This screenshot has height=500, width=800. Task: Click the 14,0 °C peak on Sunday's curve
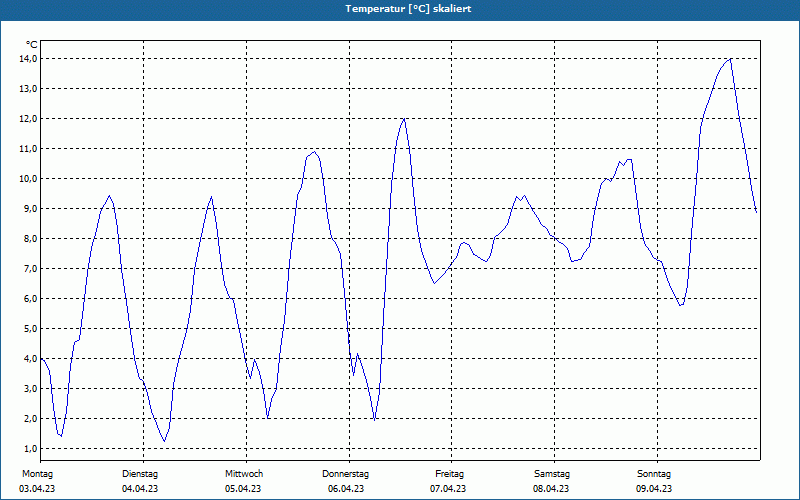(x=731, y=59)
